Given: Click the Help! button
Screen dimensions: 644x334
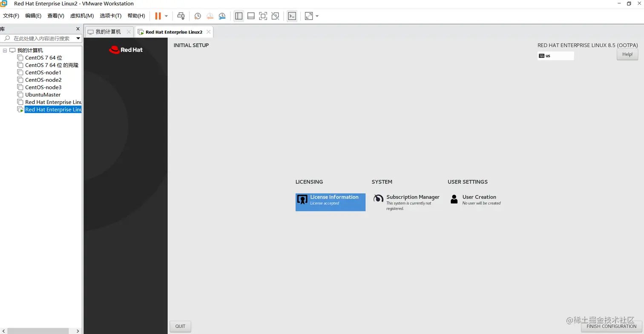Looking at the screenshot, I should pyautogui.click(x=627, y=54).
